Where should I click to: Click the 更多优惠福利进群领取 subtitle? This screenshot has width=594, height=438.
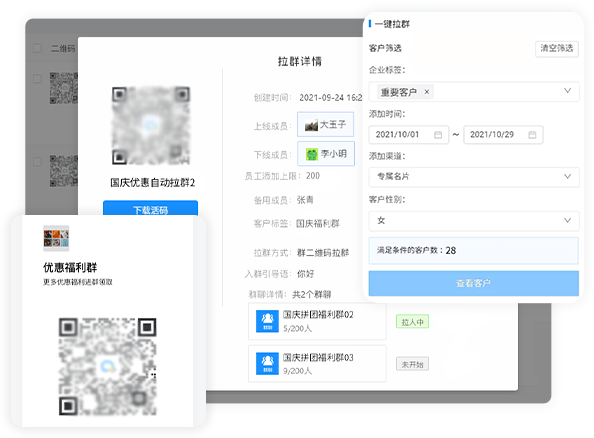coord(78,282)
